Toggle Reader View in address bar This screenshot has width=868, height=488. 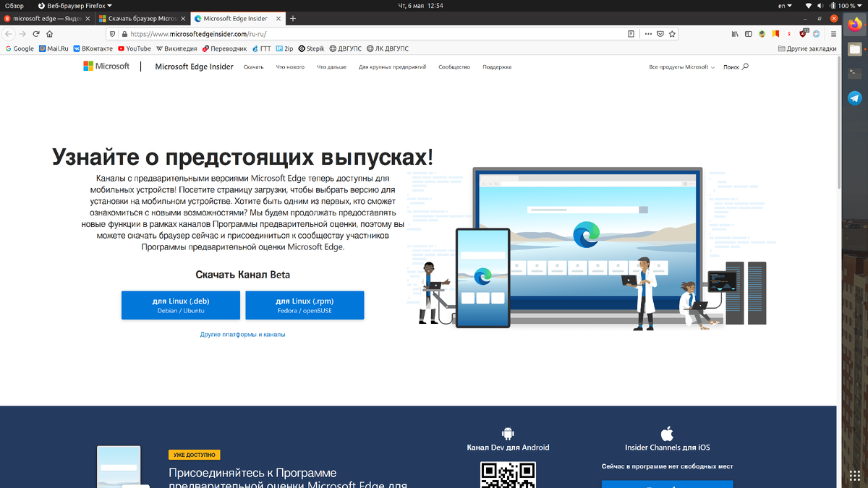point(631,34)
